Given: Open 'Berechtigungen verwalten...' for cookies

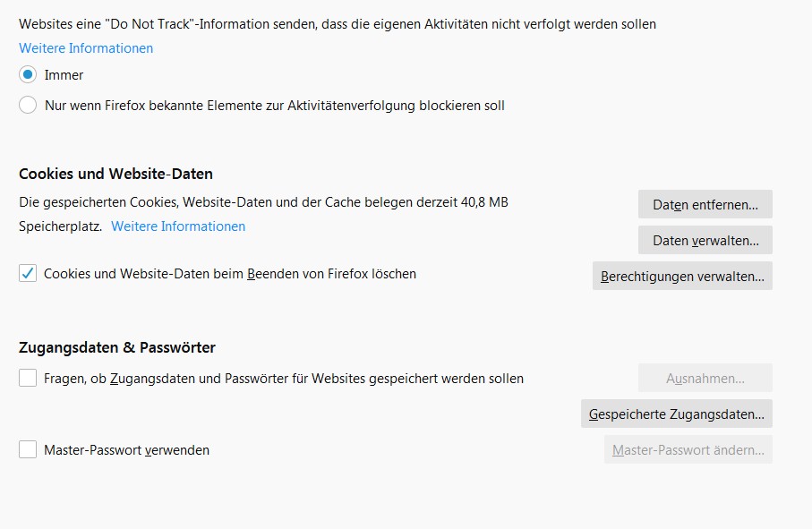Looking at the screenshot, I should (x=682, y=276).
